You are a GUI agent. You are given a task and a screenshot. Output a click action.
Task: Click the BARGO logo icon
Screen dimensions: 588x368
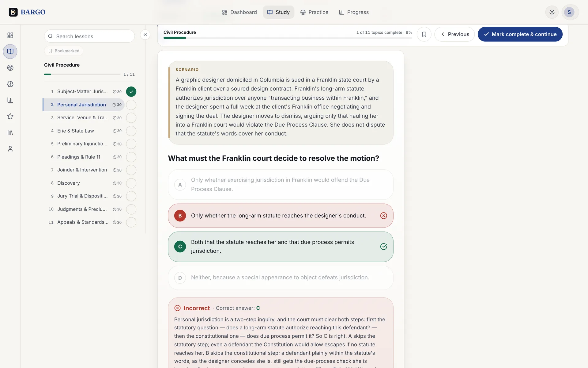pyautogui.click(x=13, y=12)
